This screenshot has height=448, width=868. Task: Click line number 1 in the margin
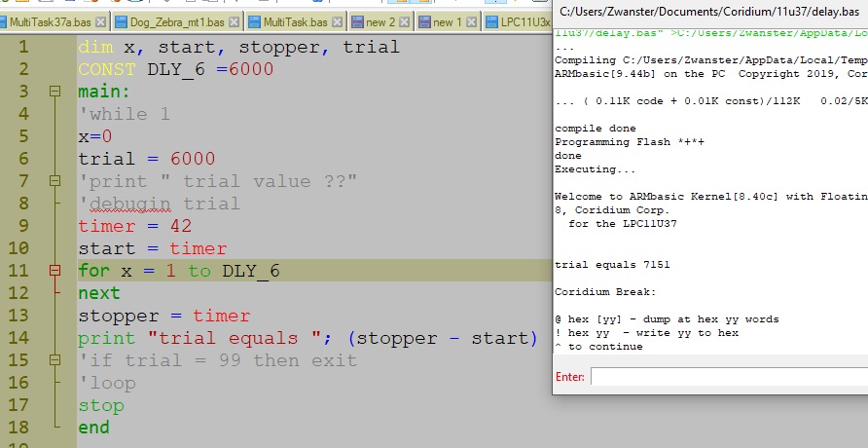click(22, 47)
